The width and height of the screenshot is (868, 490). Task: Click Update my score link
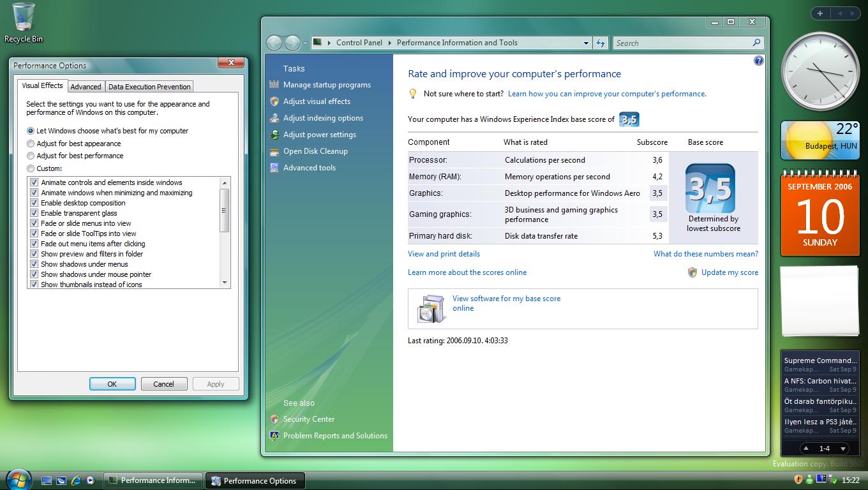[x=730, y=272]
